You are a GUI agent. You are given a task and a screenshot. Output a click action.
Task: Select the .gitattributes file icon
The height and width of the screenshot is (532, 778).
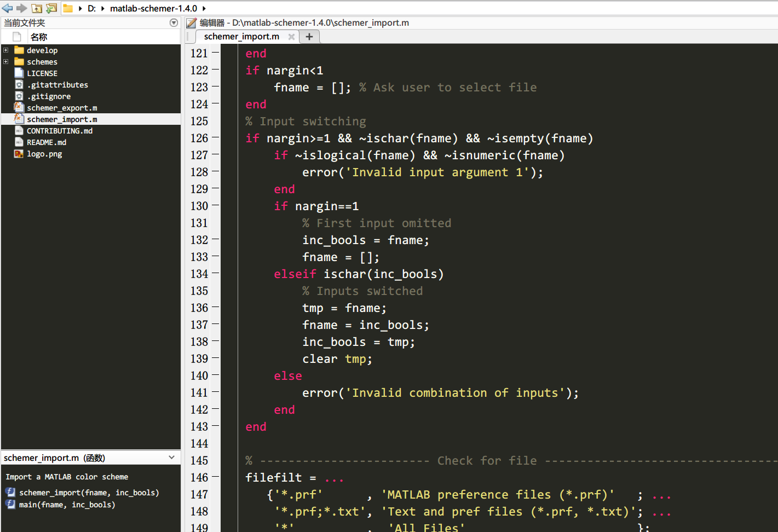click(x=19, y=84)
